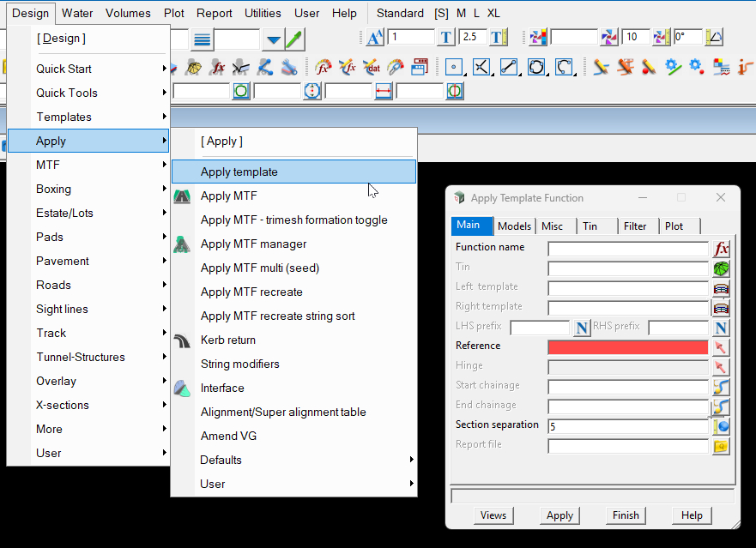
Task: Choose Apply MTF manager from the submenu
Action: (x=253, y=244)
